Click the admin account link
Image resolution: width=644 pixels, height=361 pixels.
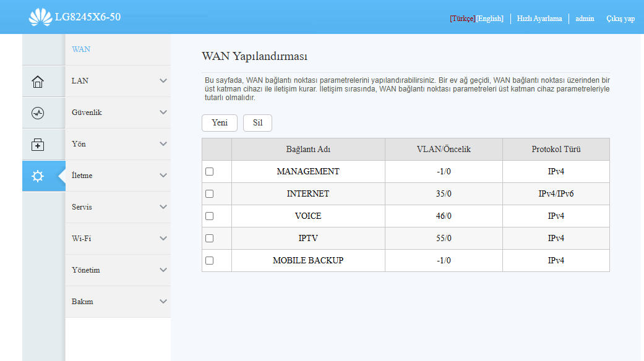tap(585, 19)
